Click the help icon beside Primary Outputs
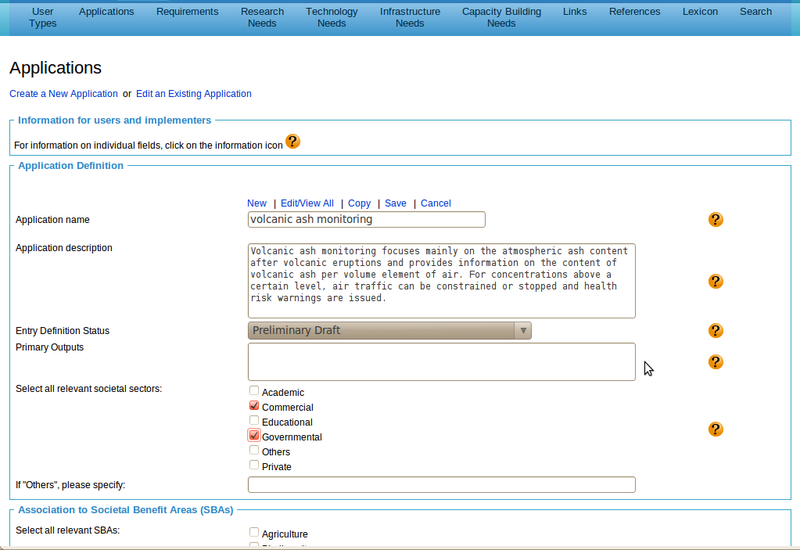Screen dimensions: 800x550 (715, 362)
